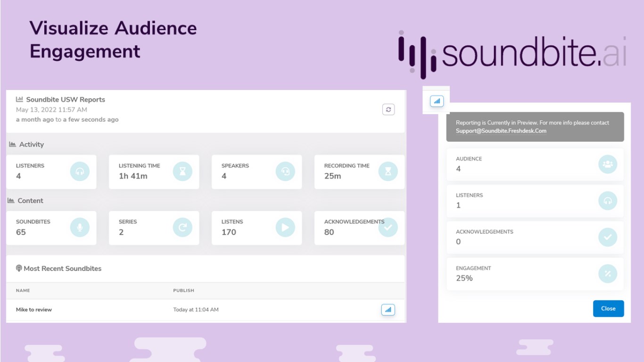The image size is (644, 362).
Task: Click the Speakers headset icon
Action: 285,172
